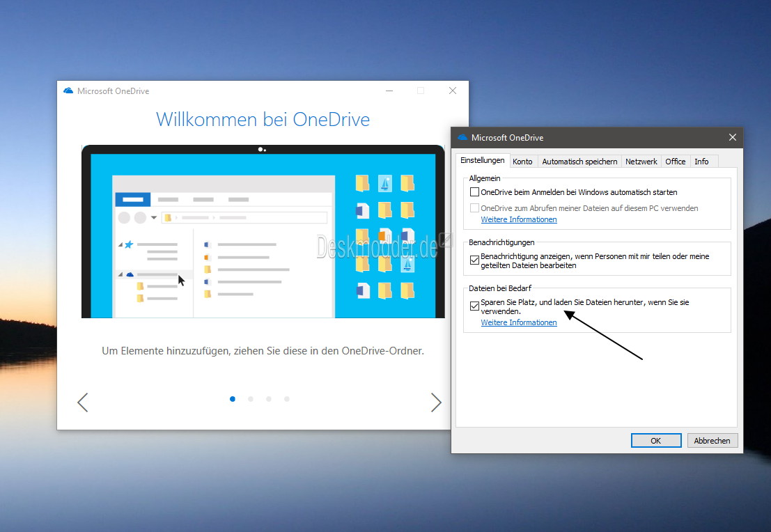Viewport: 771px width, 532px height.
Task: Open the Automatisch speichern tab
Action: [579, 162]
